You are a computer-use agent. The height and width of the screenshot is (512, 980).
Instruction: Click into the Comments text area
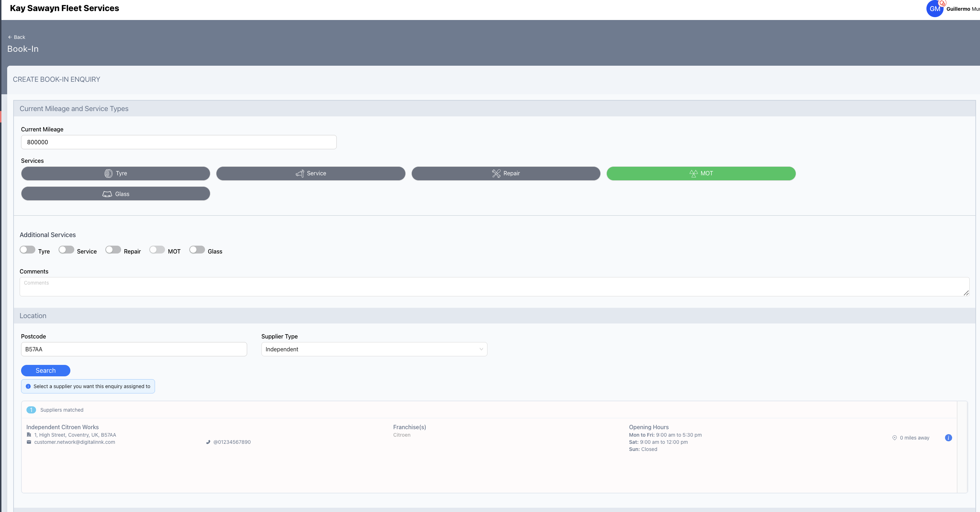[495, 287]
